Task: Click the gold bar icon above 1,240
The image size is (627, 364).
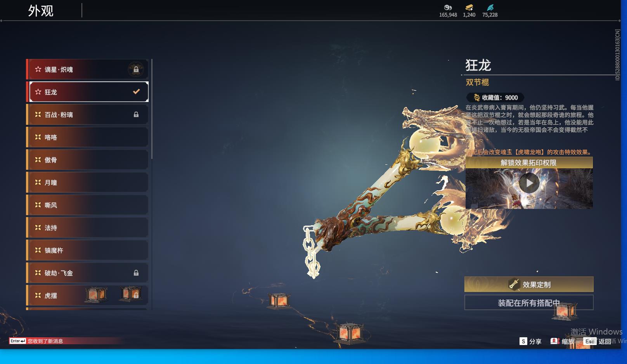Action: (x=469, y=7)
